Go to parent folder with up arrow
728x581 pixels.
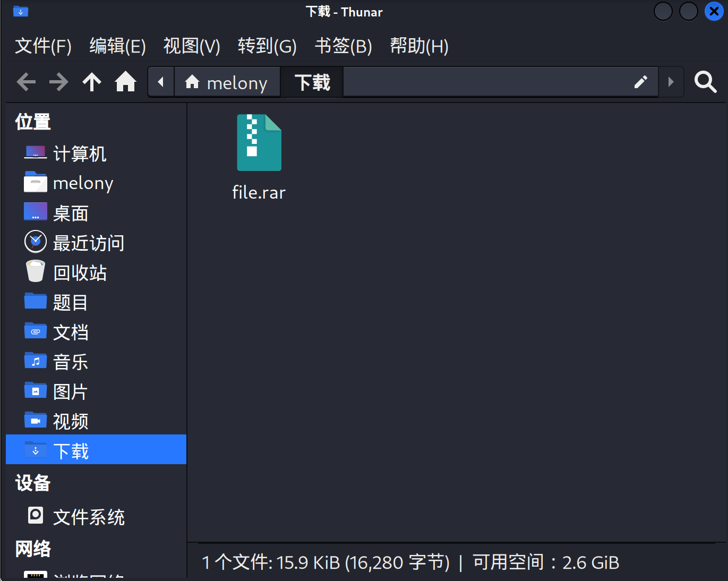92,82
